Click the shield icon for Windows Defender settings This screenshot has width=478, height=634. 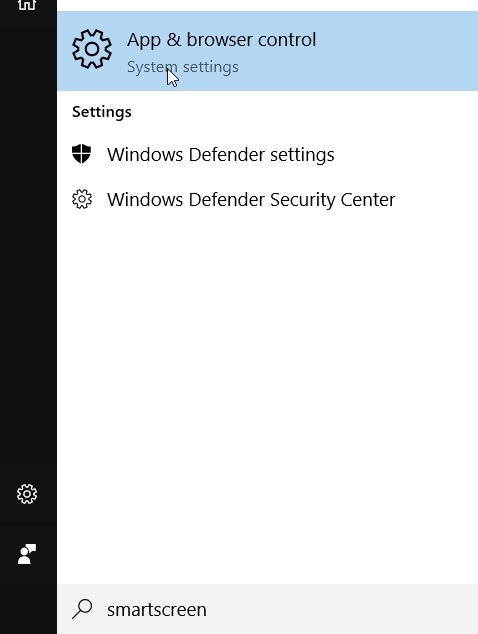(x=81, y=154)
